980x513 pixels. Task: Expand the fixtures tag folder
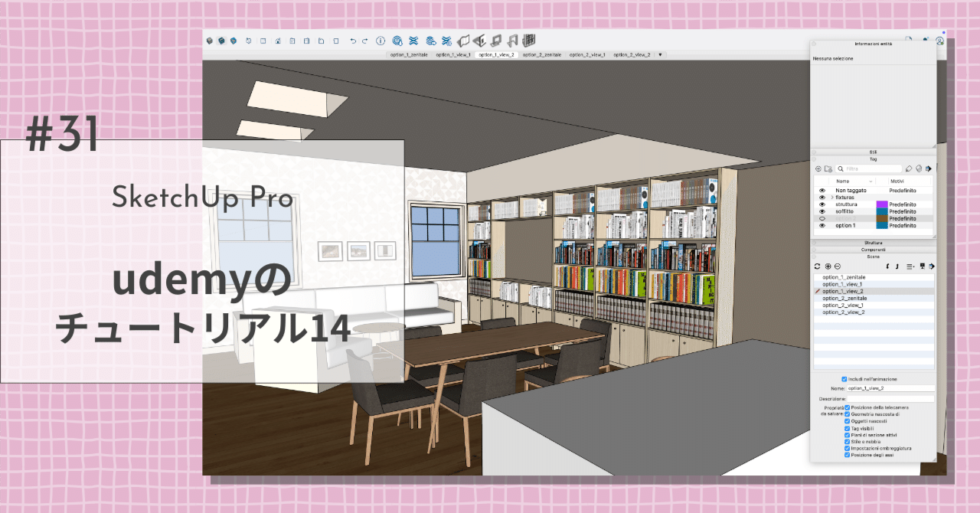click(x=831, y=198)
